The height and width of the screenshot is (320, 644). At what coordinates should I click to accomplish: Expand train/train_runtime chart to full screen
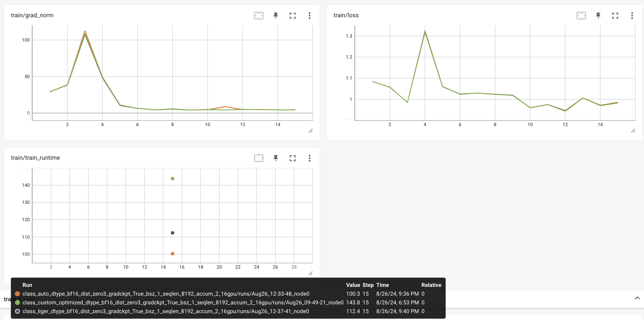pyautogui.click(x=293, y=158)
